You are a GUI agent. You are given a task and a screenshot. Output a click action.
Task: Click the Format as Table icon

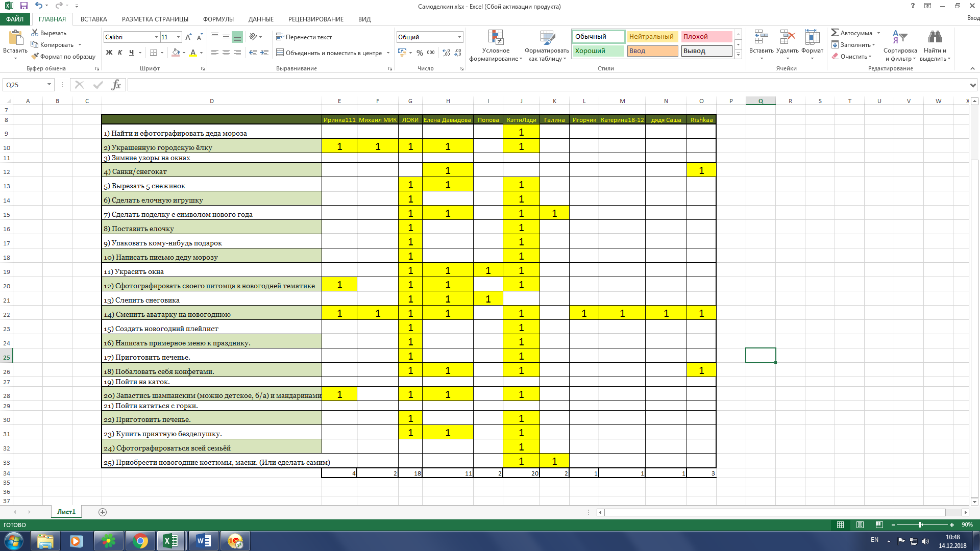coord(547,38)
